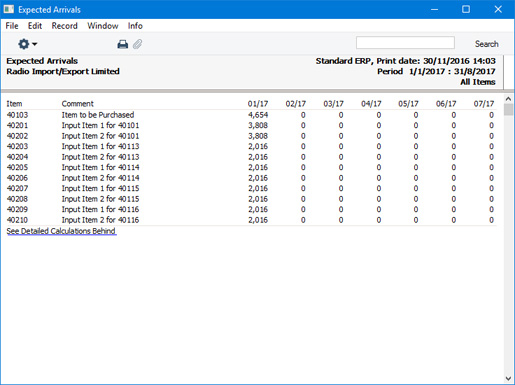Select item number 40210
Screen dimensions: 515x385
[17, 220]
